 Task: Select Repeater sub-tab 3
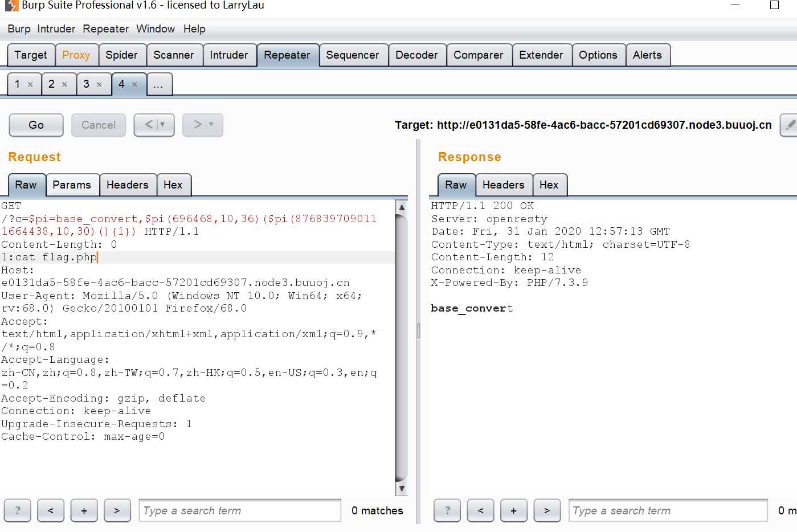[x=87, y=84]
